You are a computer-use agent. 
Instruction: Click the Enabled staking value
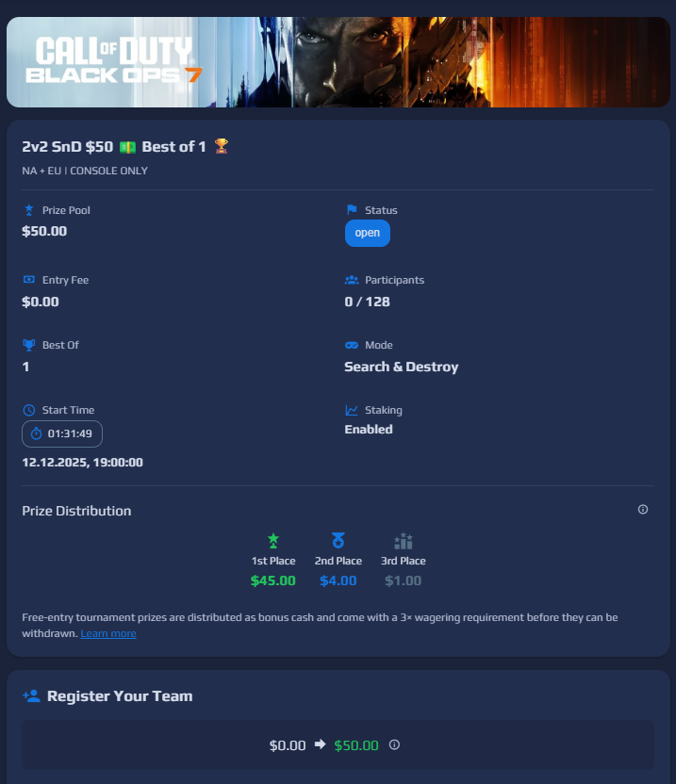coord(369,430)
